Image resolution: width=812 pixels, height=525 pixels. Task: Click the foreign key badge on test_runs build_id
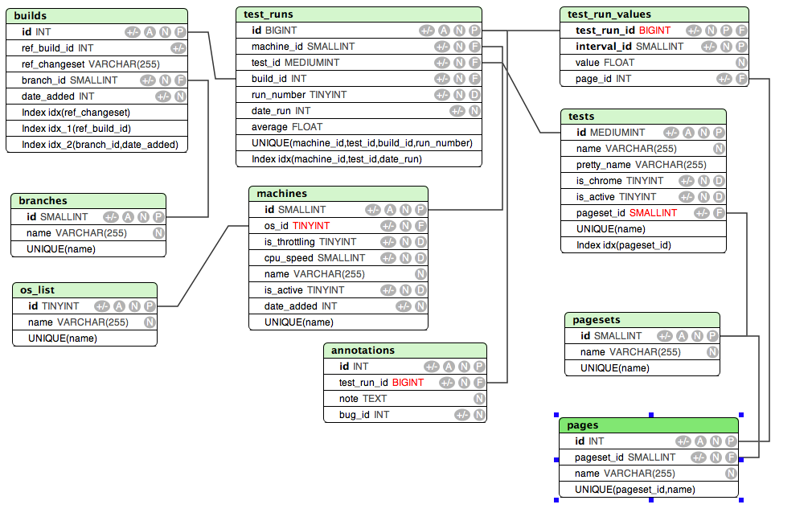point(474,79)
